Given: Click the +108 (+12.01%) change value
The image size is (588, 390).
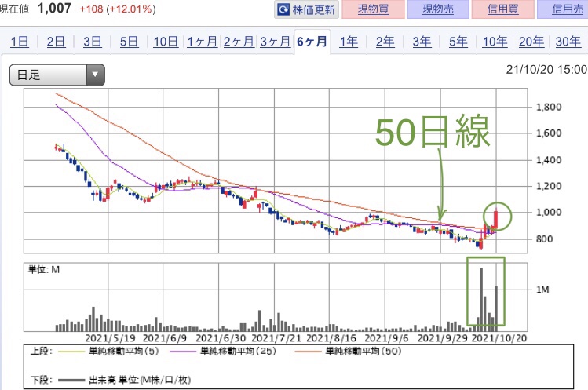Looking at the screenshot, I should click(x=118, y=9).
